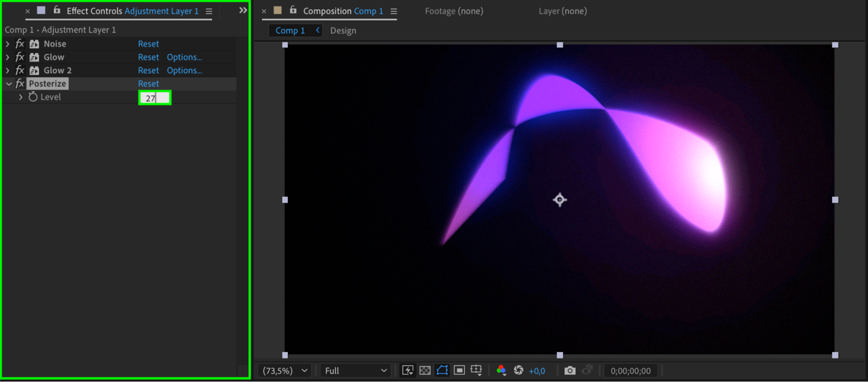Click the reset exposure aperture icon
Screen dimensions: 868x382
pyautogui.click(x=518, y=370)
